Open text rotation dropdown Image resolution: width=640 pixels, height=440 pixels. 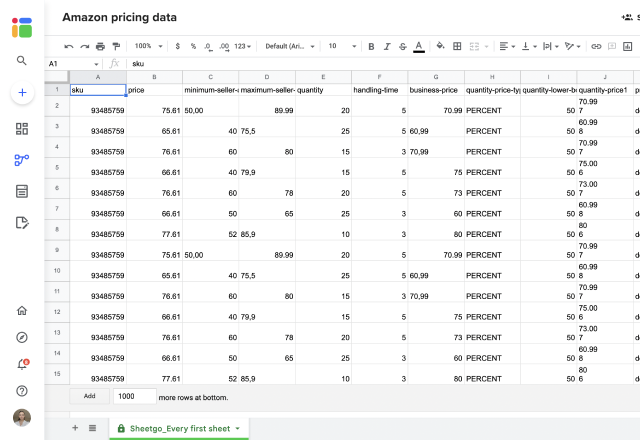[572, 47]
